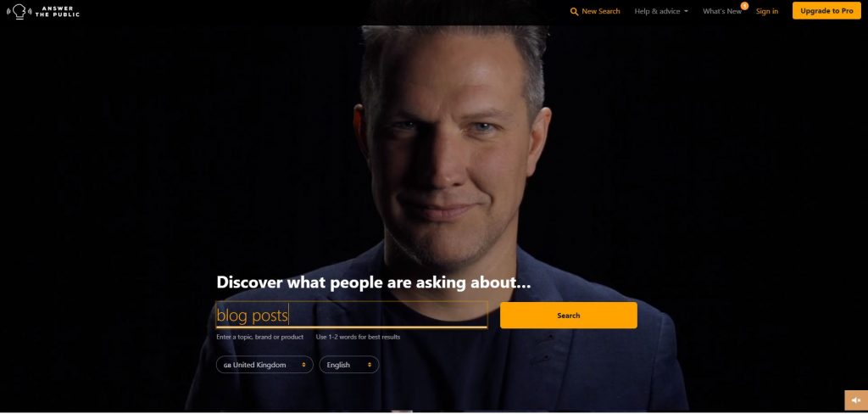Click the 'Discover what people are asking about' headline

374,283
